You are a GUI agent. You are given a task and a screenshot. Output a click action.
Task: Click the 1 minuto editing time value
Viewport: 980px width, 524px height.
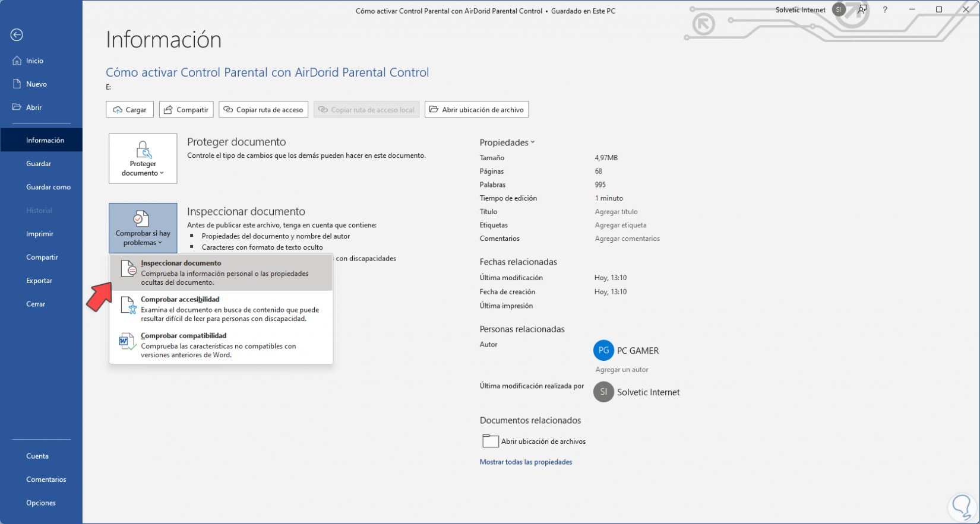coord(609,198)
